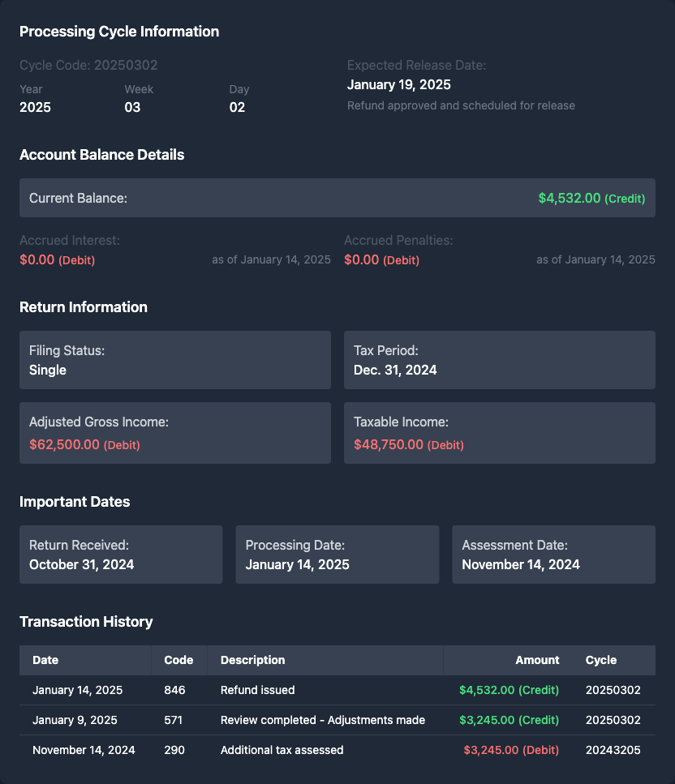
Task: Click the Cycle column header
Action: 601,660
